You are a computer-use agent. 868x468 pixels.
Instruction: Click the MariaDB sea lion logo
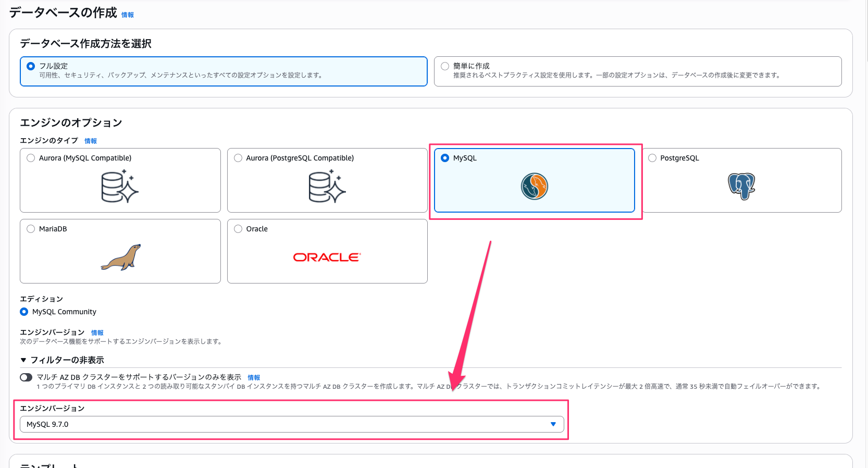(x=121, y=257)
